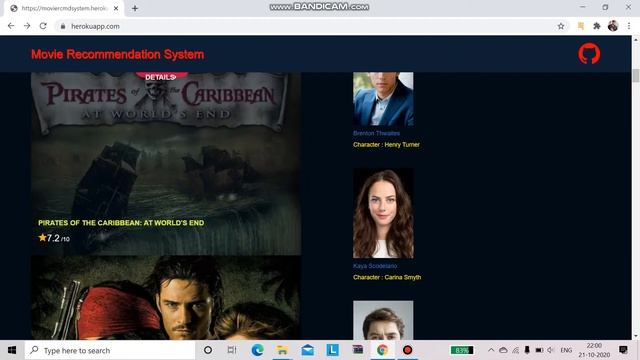The height and width of the screenshot is (360, 640).
Task: Click Character : Henry Turner text
Action: [x=386, y=144]
